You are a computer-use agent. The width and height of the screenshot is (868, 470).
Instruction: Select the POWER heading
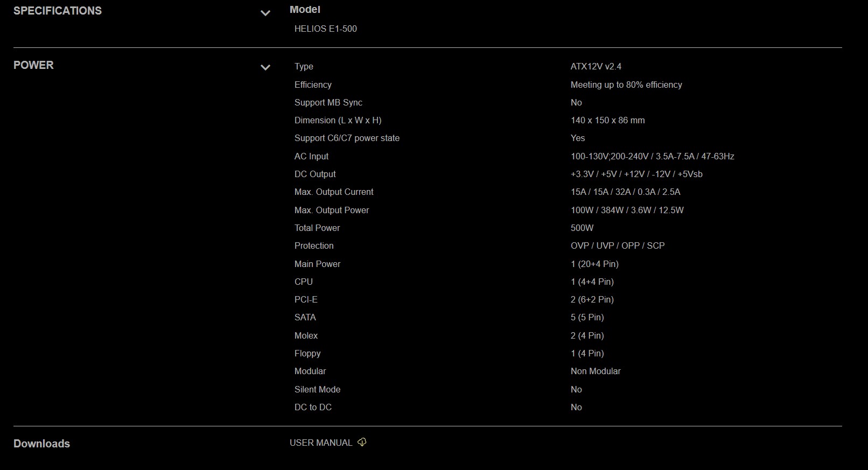point(33,65)
